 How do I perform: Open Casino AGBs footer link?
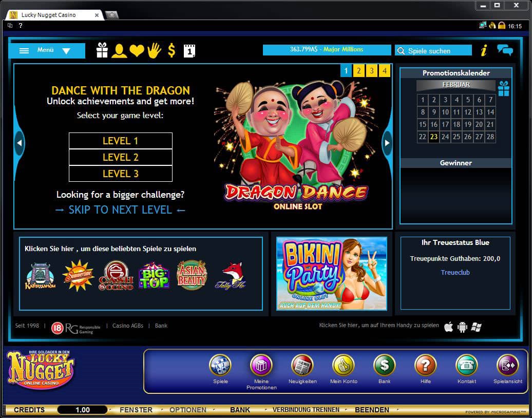point(127,326)
